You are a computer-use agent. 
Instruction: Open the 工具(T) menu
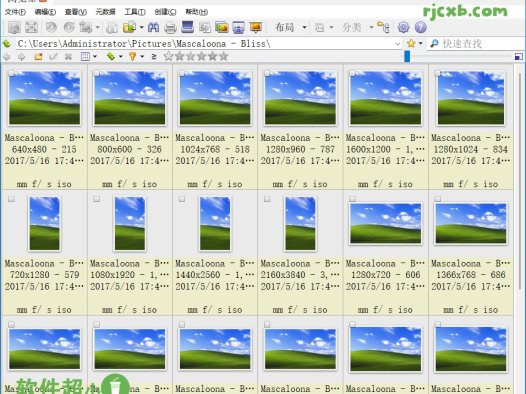coord(135,12)
